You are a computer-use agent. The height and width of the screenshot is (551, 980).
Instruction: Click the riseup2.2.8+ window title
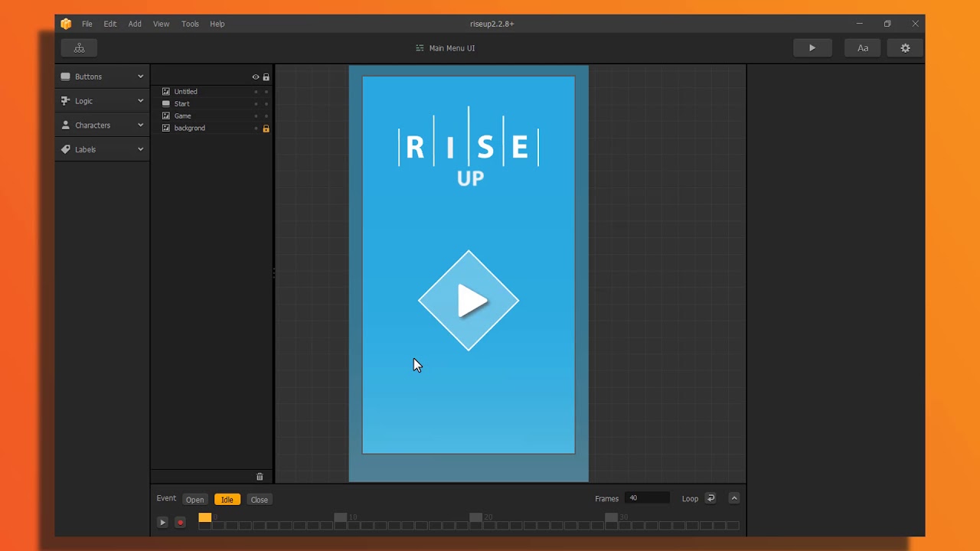pyautogui.click(x=492, y=24)
